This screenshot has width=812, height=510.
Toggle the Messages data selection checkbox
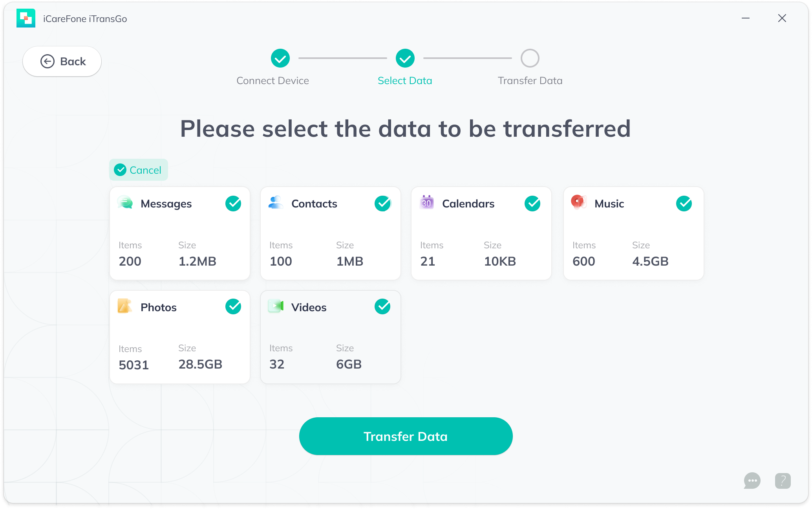(233, 203)
